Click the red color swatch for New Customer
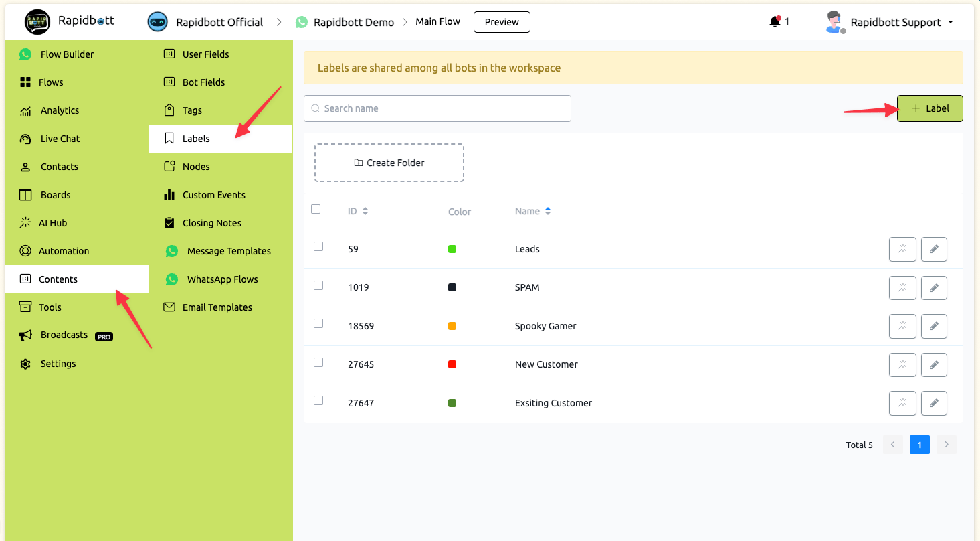980x541 pixels. [x=452, y=364]
